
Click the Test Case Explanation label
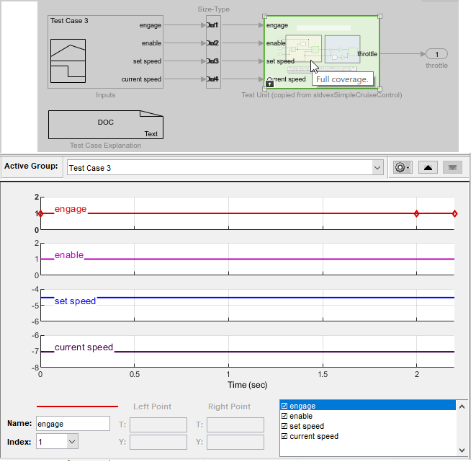coord(107,147)
